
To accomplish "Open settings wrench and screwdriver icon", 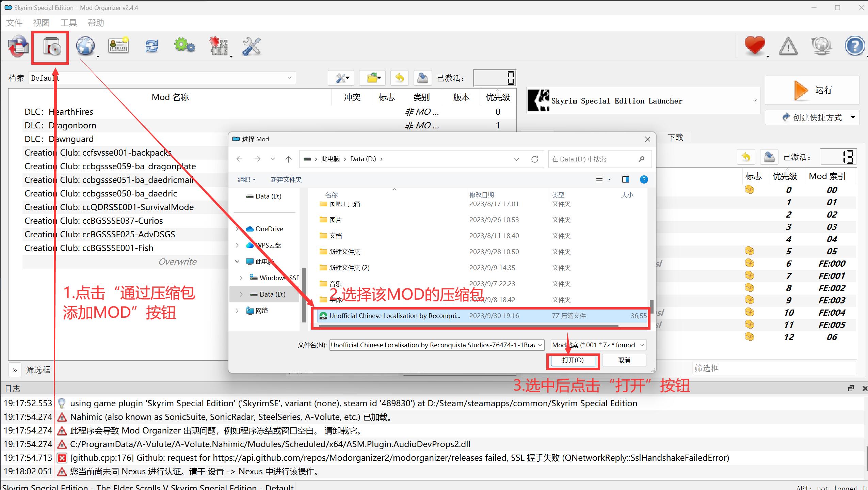I will [x=252, y=47].
